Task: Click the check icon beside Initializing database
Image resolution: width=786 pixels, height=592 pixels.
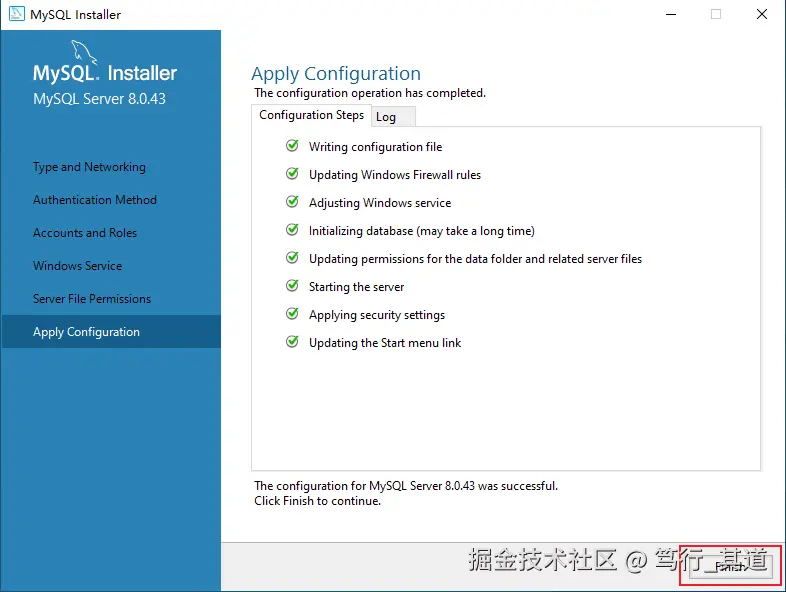Action: tap(292, 230)
